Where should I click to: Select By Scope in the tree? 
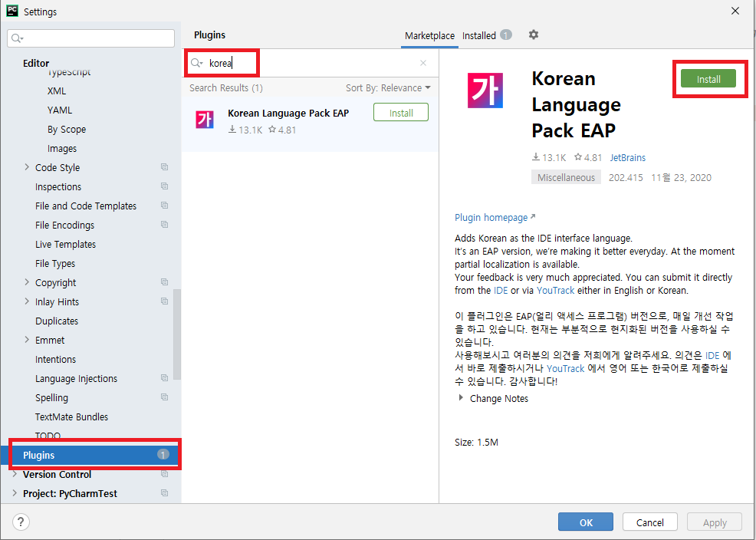click(67, 130)
